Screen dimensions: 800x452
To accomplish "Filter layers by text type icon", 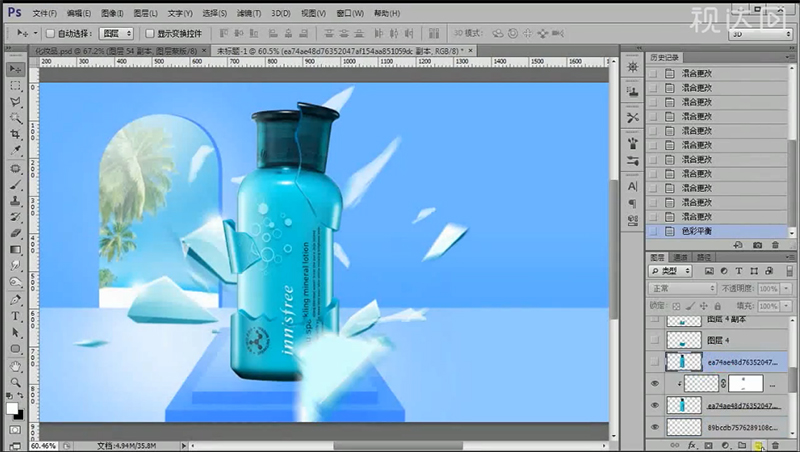I will click(739, 271).
